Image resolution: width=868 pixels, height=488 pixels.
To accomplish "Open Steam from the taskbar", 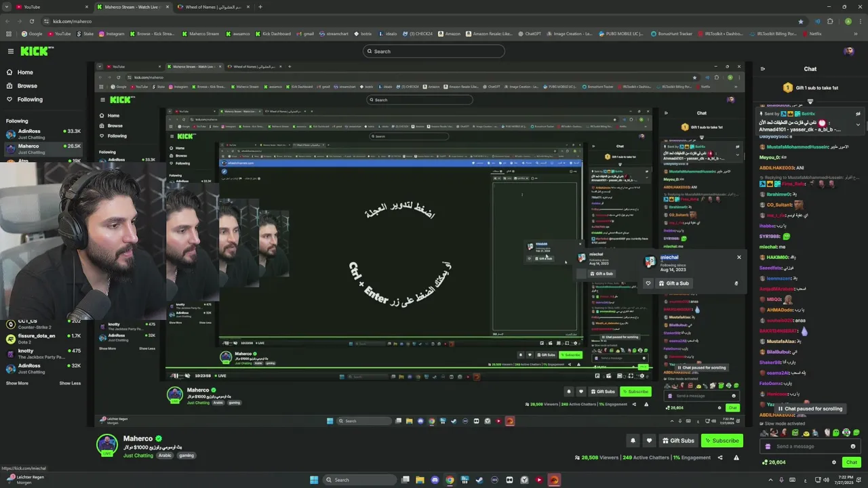I will pyautogui.click(x=479, y=480).
